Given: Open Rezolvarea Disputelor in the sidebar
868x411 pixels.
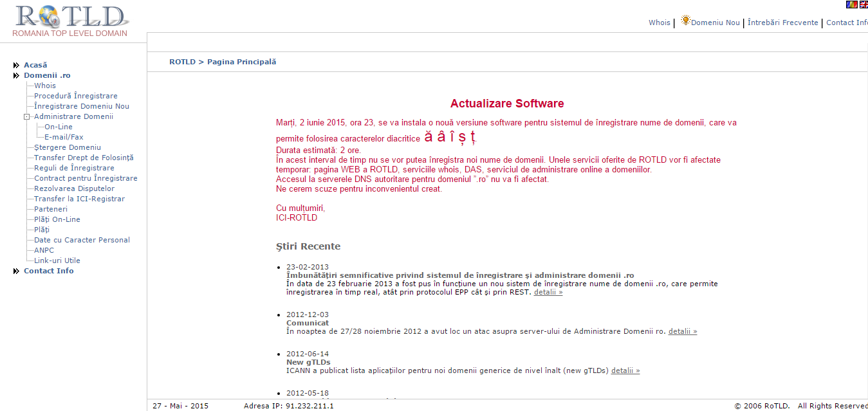Looking at the screenshot, I should tap(74, 188).
